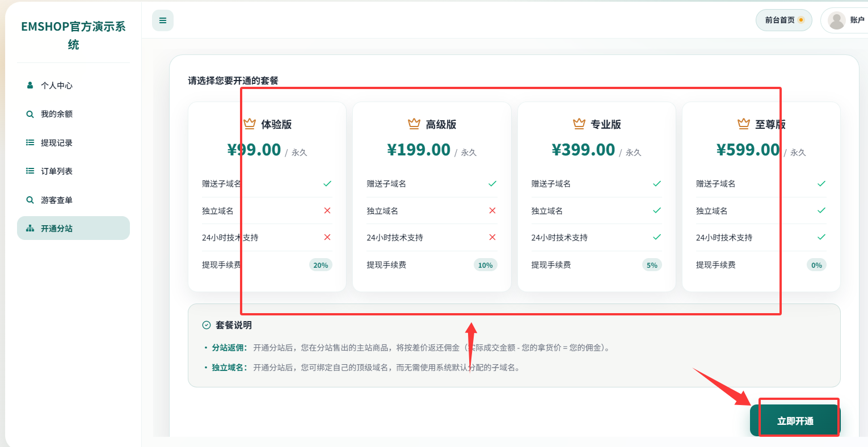868x447 pixels.
Task: Select the 开通分站 branch icon
Action: [30, 227]
